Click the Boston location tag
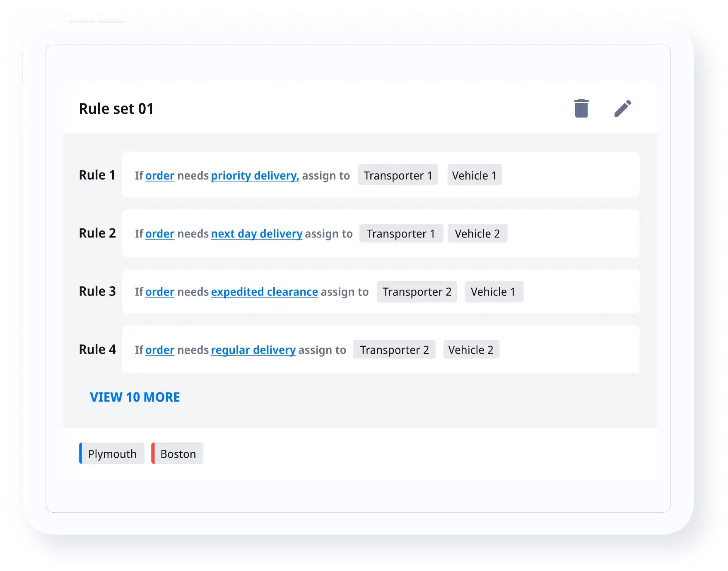This screenshot has width=728, height=571. click(178, 454)
